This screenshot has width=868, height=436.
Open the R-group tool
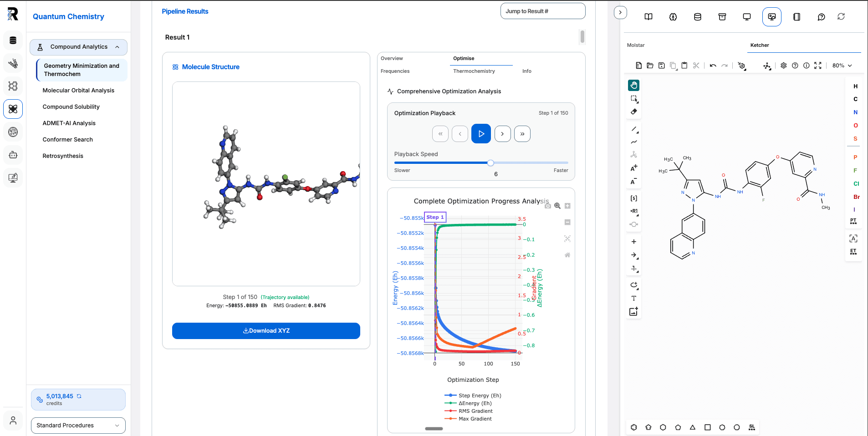633,211
